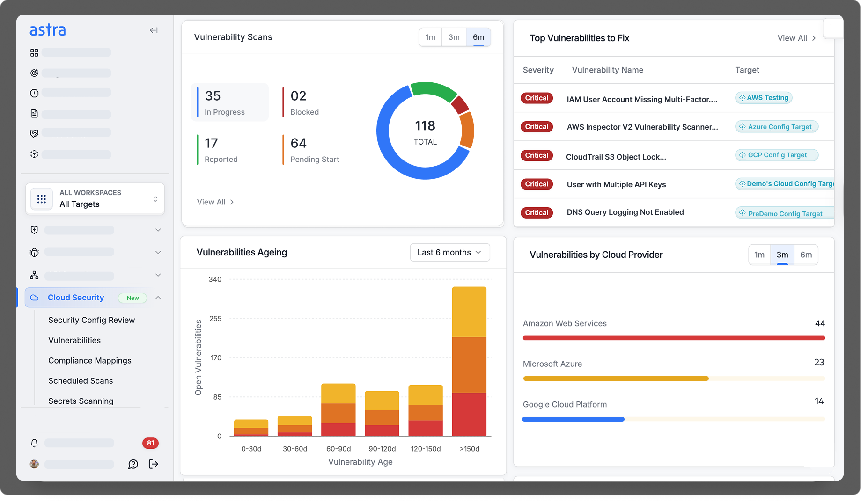Click the AWS Testing target tag
This screenshot has width=868, height=503.
[x=764, y=98]
